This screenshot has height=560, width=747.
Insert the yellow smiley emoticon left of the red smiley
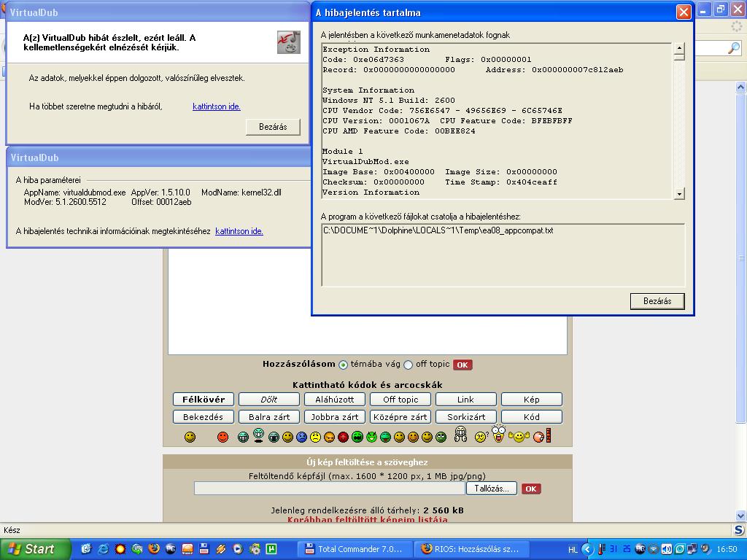[190, 437]
